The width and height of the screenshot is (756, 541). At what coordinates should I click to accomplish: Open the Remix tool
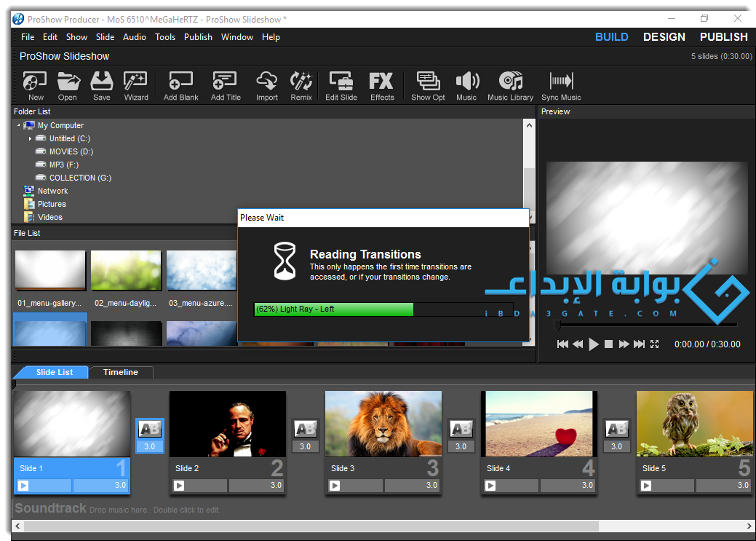pos(301,86)
